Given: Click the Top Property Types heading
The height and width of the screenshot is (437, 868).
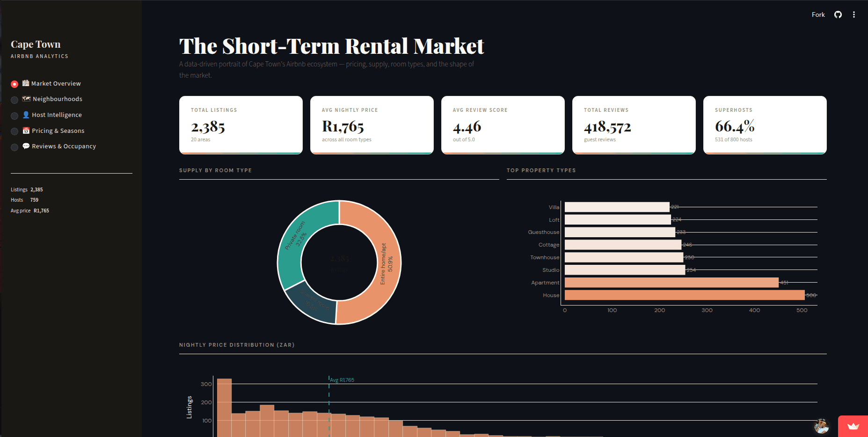Looking at the screenshot, I should point(541,170).
